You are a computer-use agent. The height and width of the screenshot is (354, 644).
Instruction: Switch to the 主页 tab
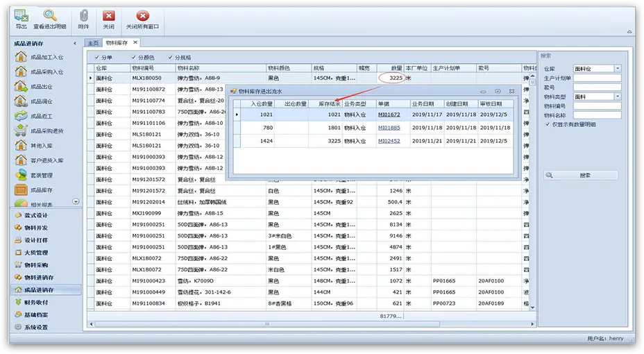click(x=93, y=43)
